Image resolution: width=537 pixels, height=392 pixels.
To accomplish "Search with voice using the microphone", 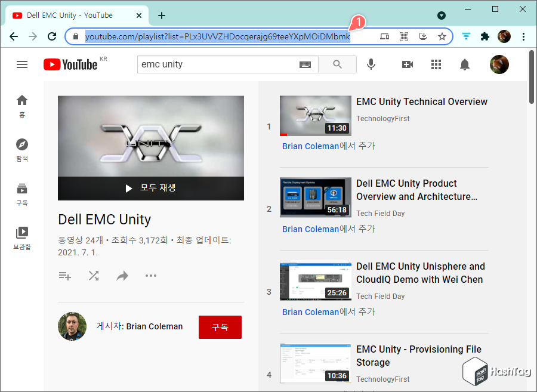I will tap(371, 64).
